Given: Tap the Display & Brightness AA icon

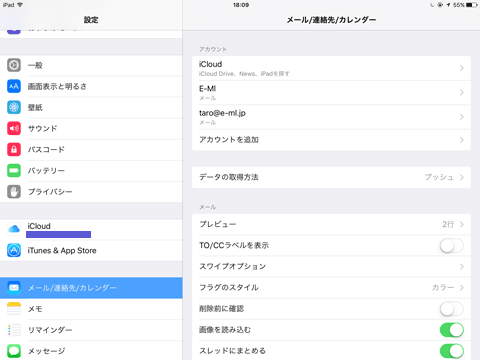Looking at the screenshot, I should click(14, 86).
